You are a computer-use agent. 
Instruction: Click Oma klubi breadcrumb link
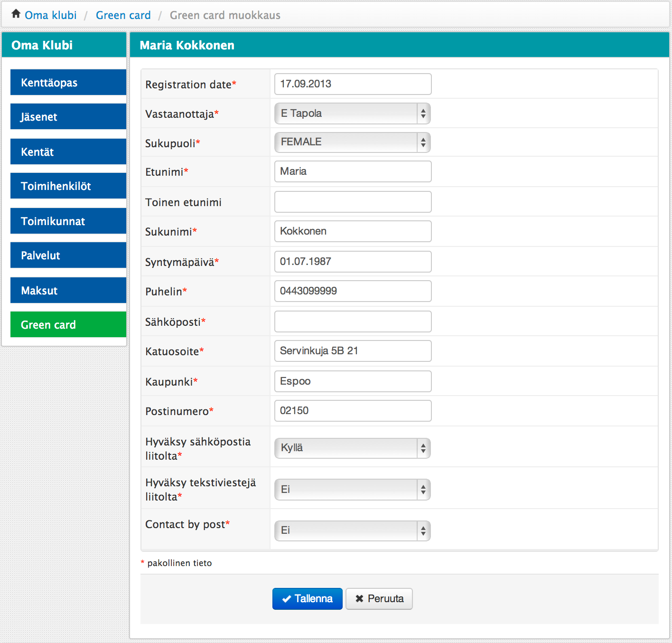pyautogui.click(x=50, y=15)
